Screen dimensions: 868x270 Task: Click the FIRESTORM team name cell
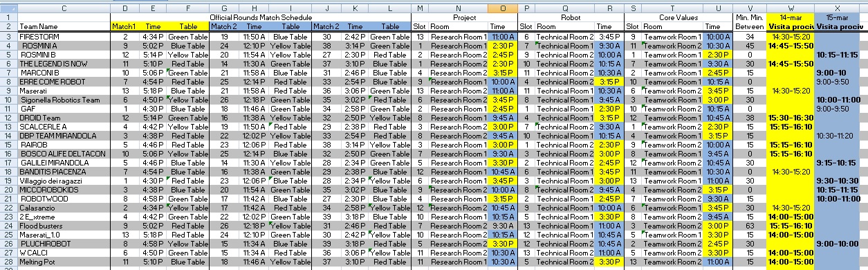pyautogui.click(x=64, y=36)
